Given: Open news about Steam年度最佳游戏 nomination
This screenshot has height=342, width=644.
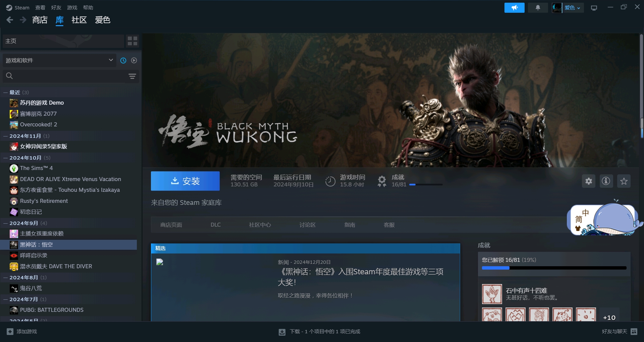Looking at the screenshot, I should [x=361, y=277].
